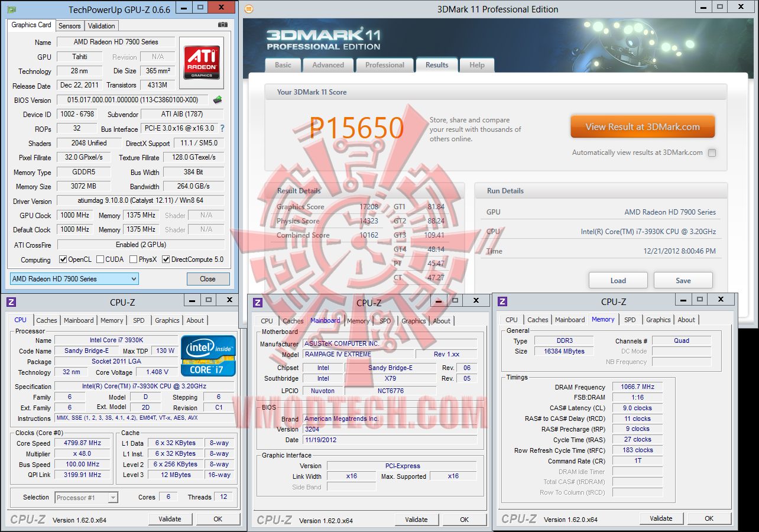The width and height of the screenshot is (759, 532).
Task: Toggle the CUDA checkbox in GPU-Z
Action: pyautogui.click(x=100, y=259)
